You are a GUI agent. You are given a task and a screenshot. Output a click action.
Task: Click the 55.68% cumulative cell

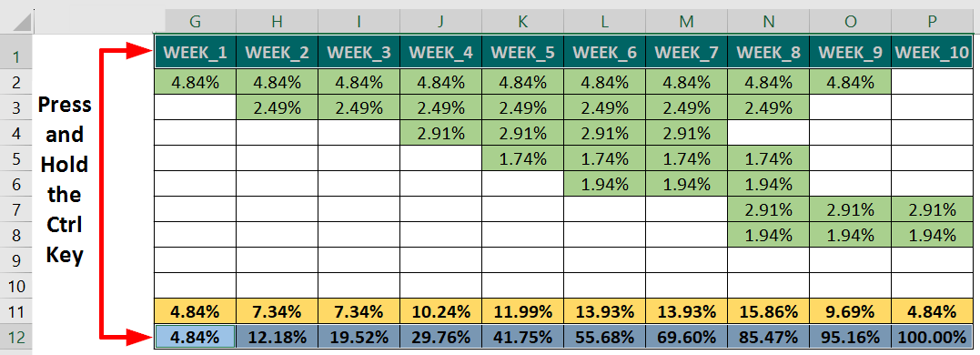[604, 338]
